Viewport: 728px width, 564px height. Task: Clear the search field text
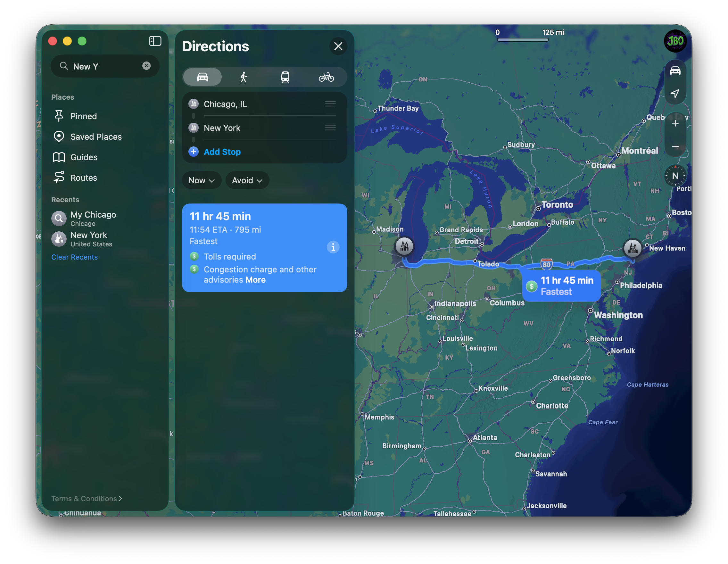[x=146, y=66]
